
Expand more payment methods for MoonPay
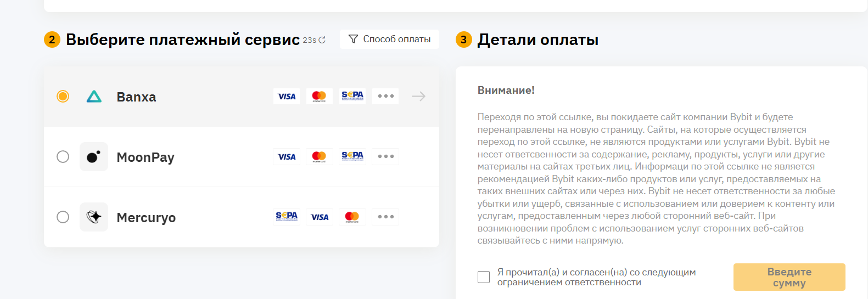[x=385, y=157]
